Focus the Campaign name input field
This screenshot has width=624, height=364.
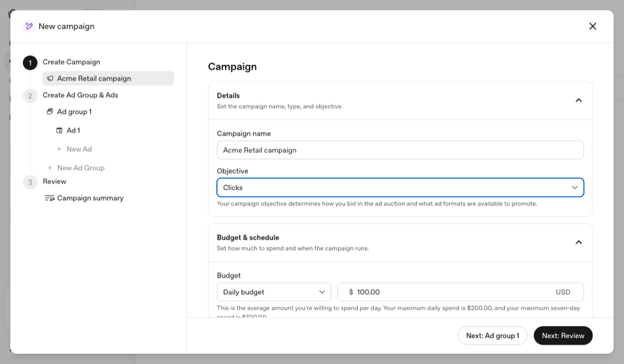(x=400, y=150)
